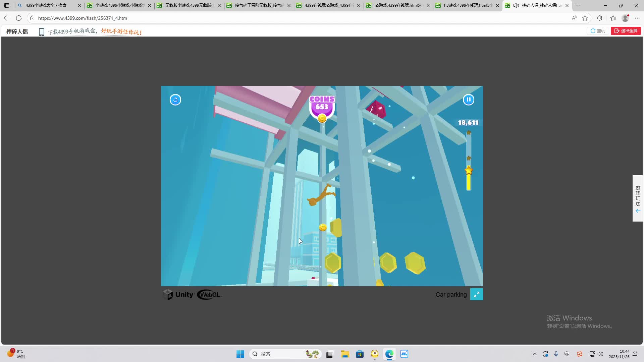Click the 退出全屏 exit fullscreen button

626,31
